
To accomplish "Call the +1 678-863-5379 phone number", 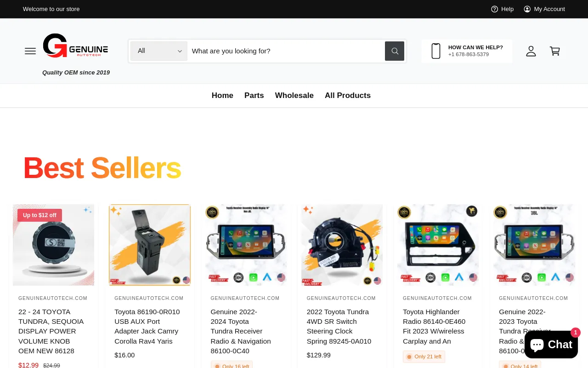I will [x=469, y=55].
